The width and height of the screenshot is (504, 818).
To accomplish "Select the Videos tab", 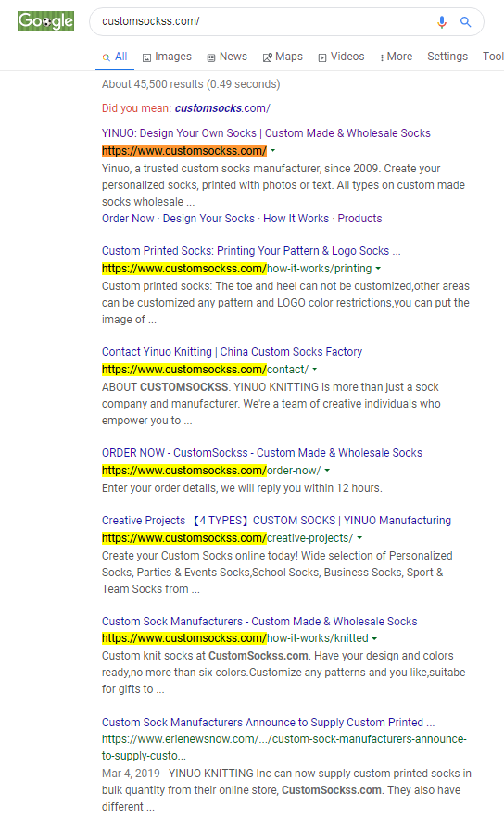I will pos(341,57).
